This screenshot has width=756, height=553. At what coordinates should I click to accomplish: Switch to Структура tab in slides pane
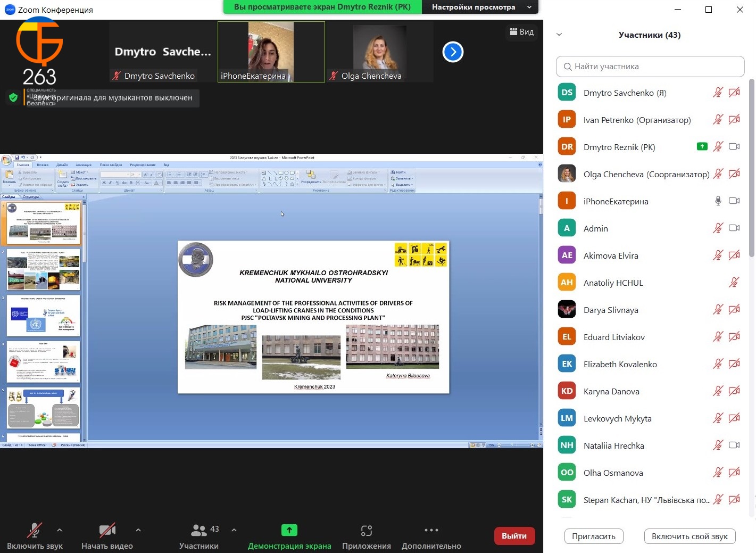coord(30,197)
